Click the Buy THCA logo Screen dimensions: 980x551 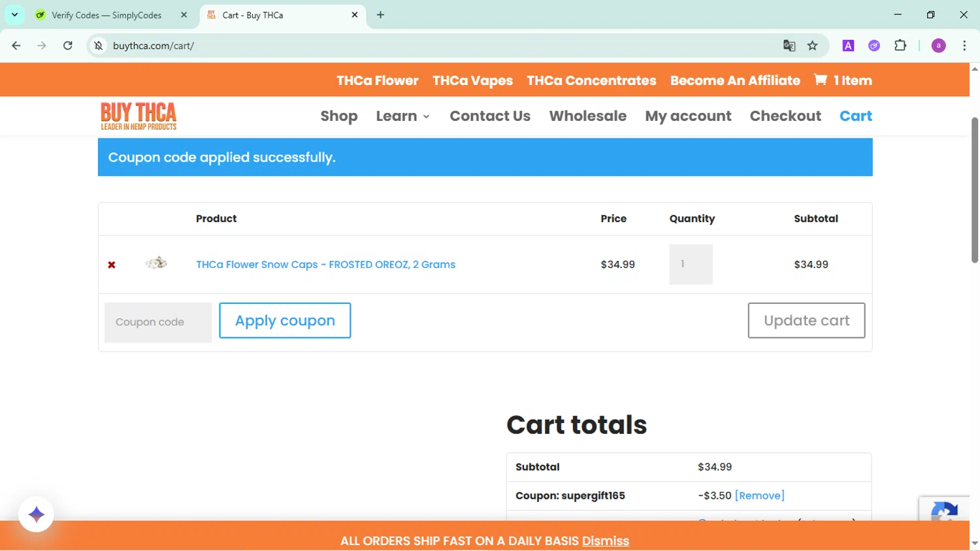139,116
